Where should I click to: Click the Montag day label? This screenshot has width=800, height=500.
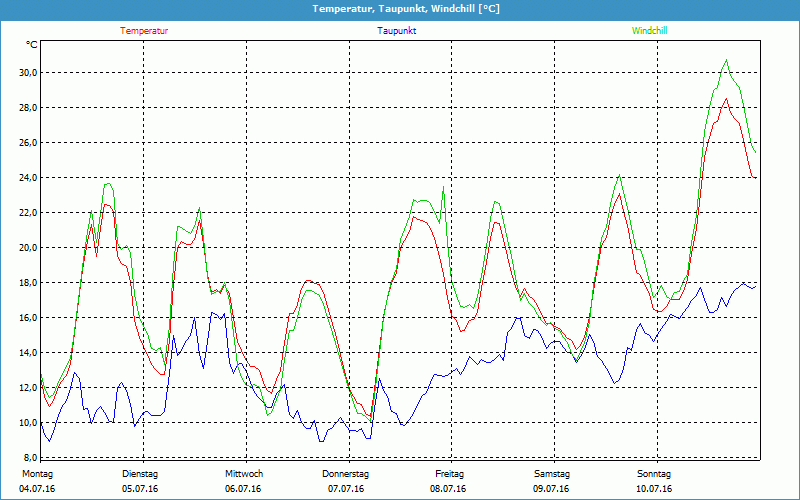[37, 474]
